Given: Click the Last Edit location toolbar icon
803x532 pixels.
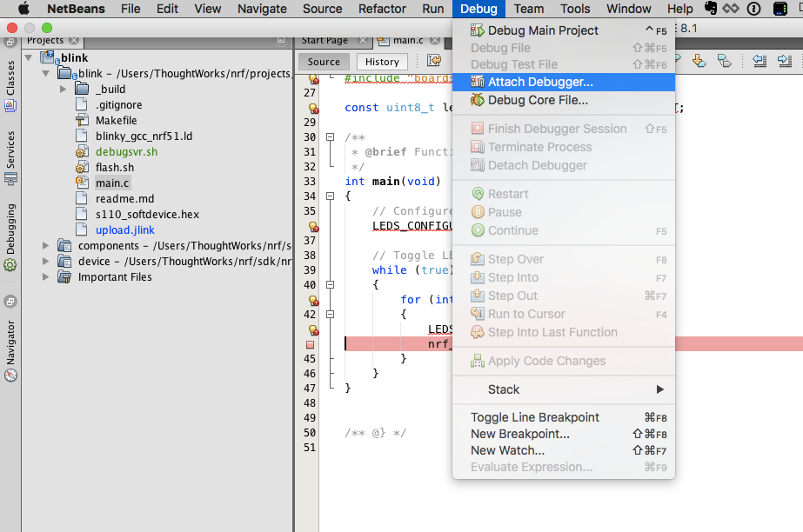Looking at the screenshot, I should tap(434, 61).
